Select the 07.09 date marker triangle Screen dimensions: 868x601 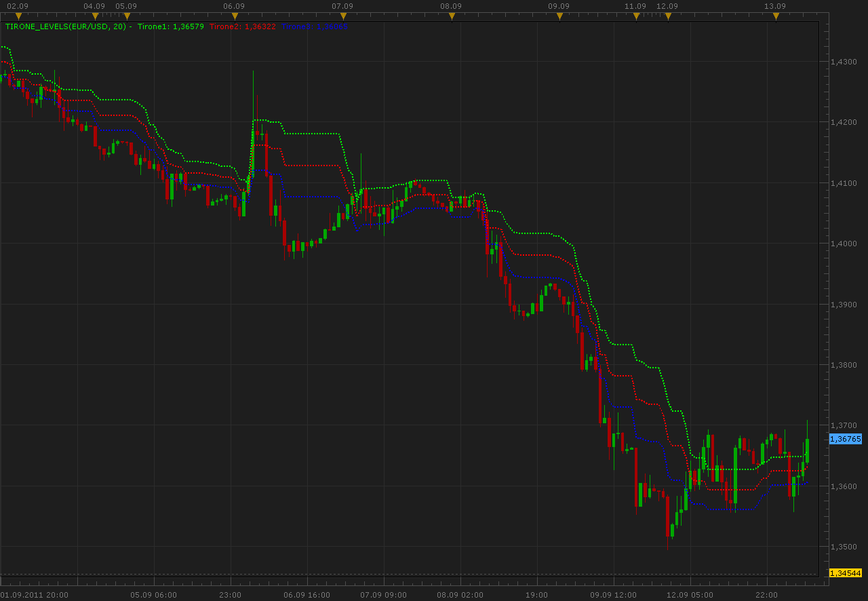coord(343,16)
